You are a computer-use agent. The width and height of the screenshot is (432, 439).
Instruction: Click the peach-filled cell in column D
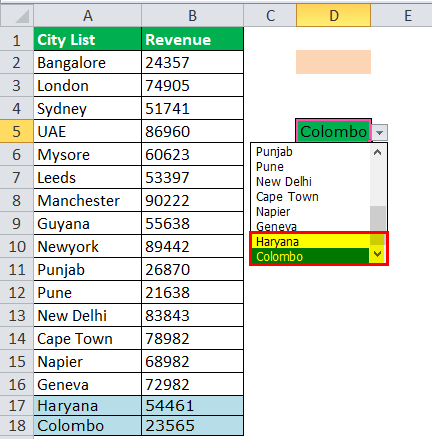(x=333, y=62)
